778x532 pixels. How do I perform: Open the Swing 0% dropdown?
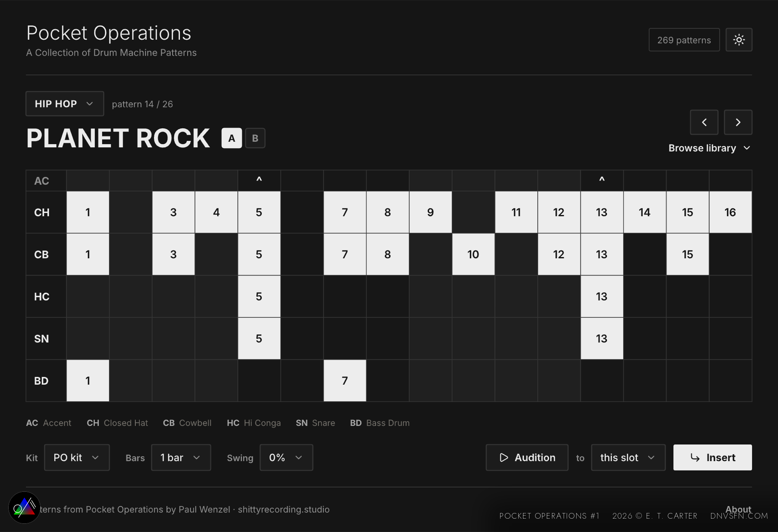coord(286,457)
